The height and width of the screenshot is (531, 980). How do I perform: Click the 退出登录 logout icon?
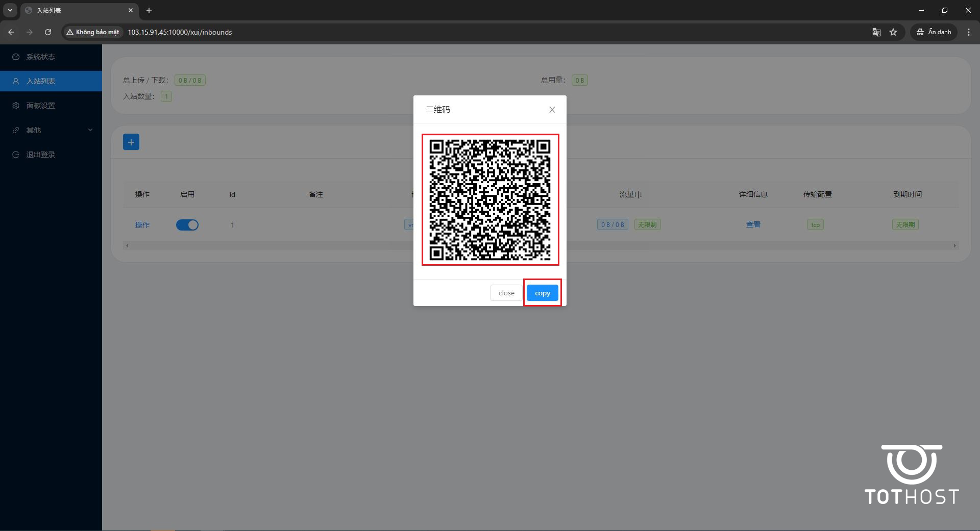(15, 154)
